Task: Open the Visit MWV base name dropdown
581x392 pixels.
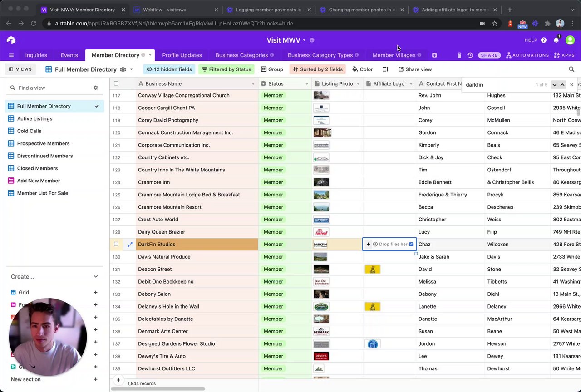Action: coord(304,40)
